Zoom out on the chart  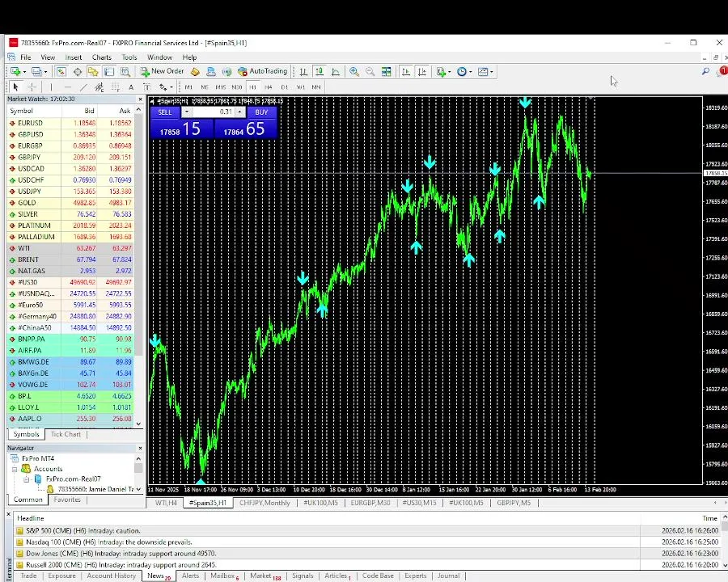370,71
